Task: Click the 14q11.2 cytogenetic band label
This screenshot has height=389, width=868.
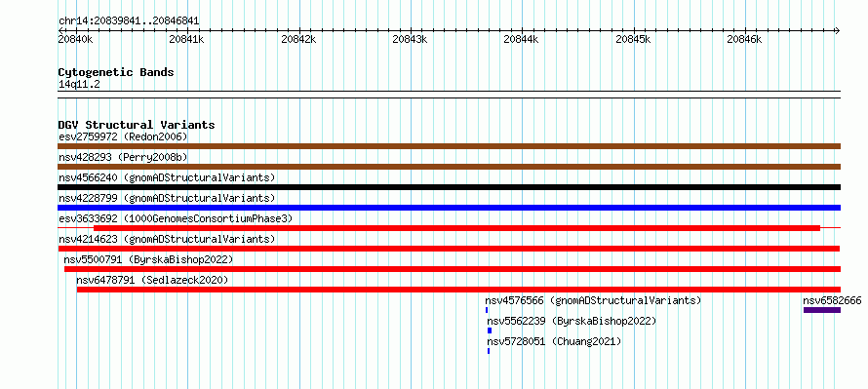Action: coord(79,85)
